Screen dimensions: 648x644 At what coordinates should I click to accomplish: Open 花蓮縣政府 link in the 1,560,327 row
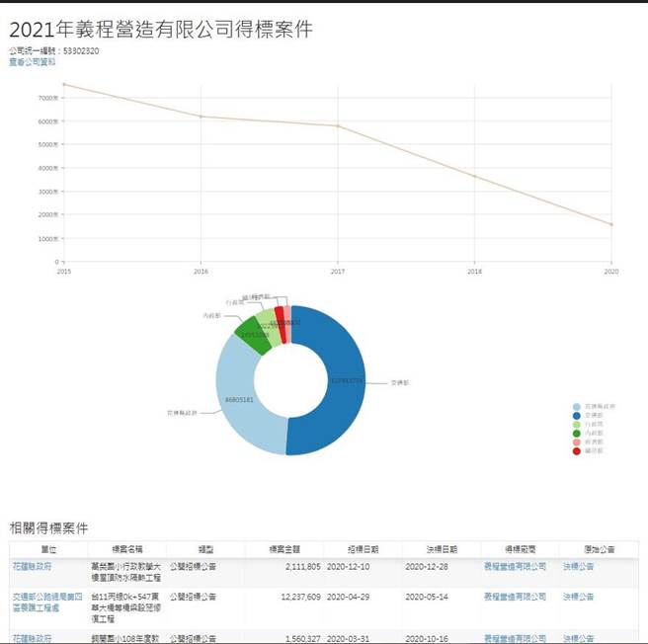[33, 638]
